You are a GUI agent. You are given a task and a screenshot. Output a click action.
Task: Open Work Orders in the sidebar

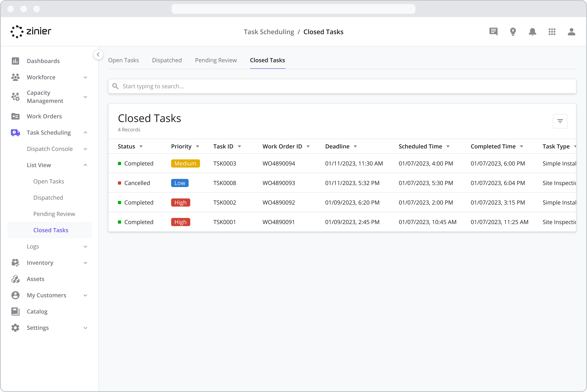44,116
